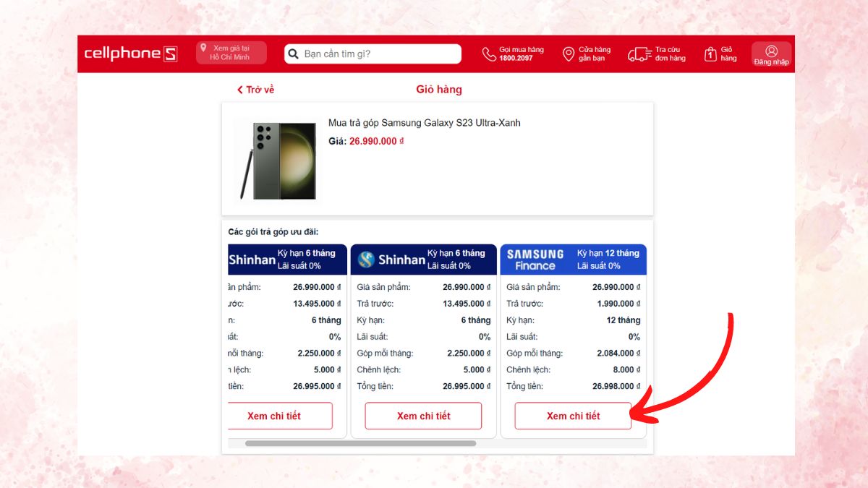This screenshot has height=488, width=868.
Task: Click 'Góp mỗi tháng' row in middle Shinhan card
Action: (x=424, y=354)
